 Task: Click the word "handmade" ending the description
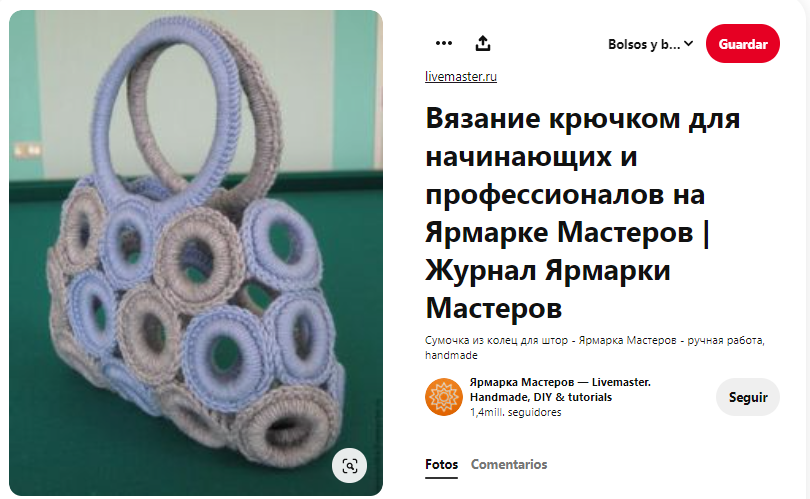(x=451, y=355)
